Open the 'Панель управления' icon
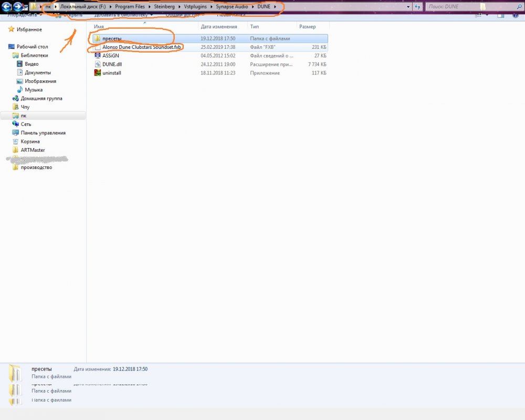This screenshot has height=420, width=525. click(15, 133)
